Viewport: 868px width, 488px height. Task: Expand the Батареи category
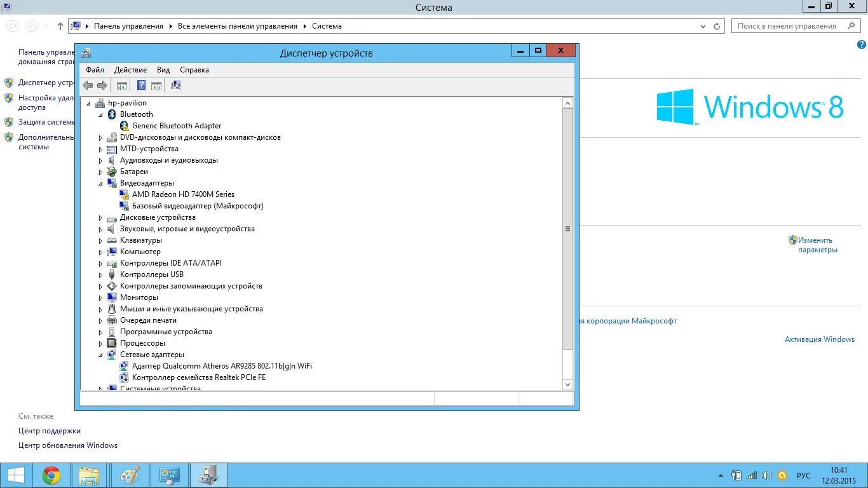coord(100,172)
